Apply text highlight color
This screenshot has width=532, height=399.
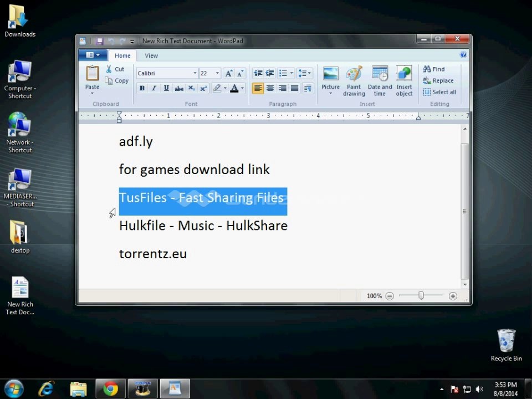click(217, 88)
